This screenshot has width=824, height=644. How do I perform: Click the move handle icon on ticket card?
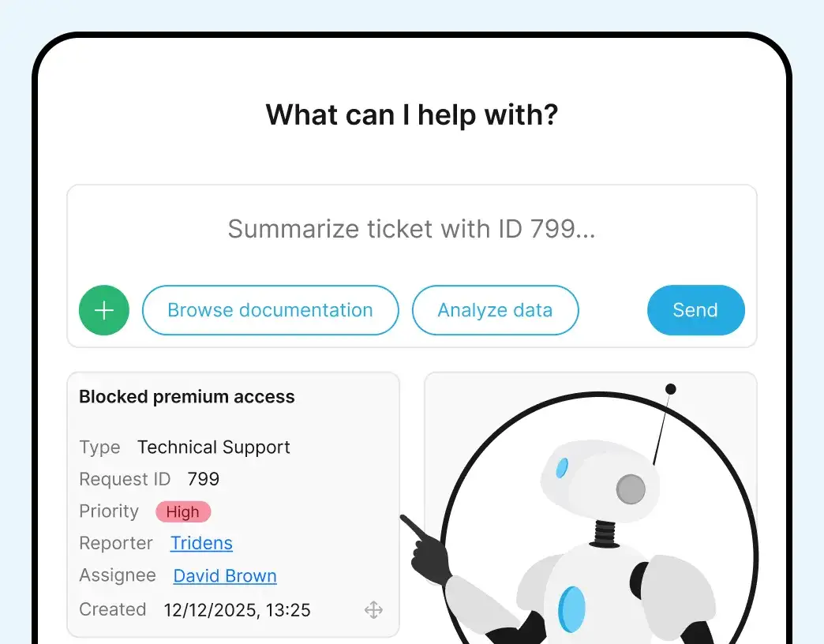tap(373, 610)
